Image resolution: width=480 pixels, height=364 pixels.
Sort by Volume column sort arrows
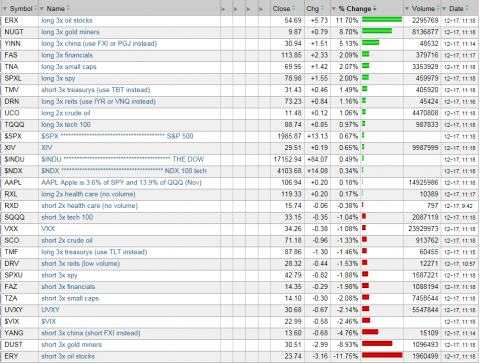click(438, 8)
